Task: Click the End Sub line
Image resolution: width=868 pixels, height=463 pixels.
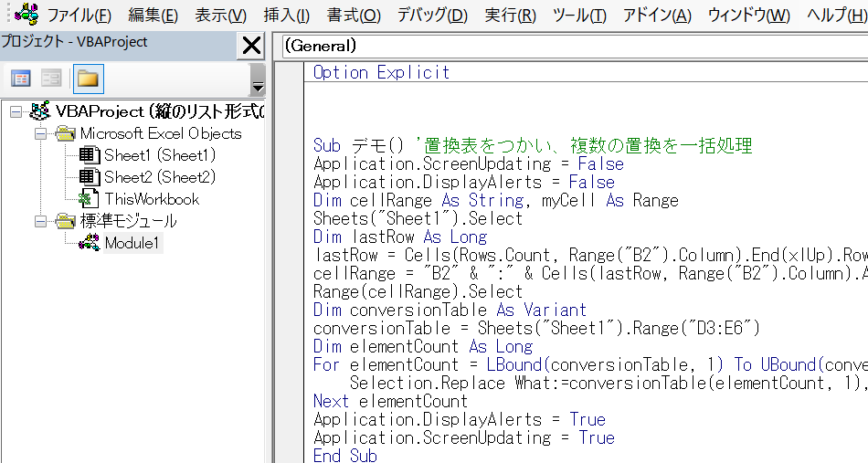Action: click(344, 456)
